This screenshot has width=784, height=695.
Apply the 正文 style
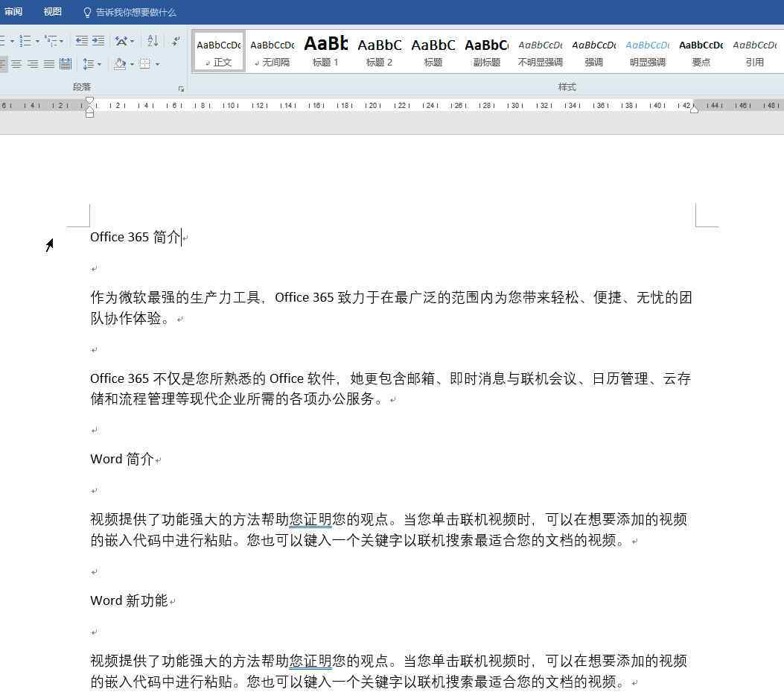click(x=218, y=52)
